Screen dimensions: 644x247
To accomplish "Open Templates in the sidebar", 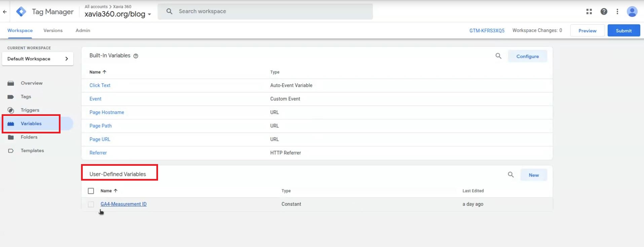I will point(32,151).
